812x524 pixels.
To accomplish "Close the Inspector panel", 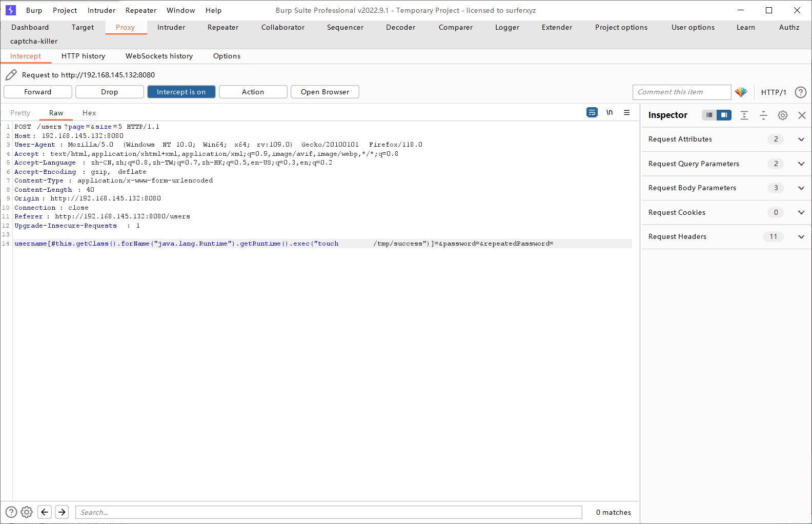I will [x=802, y=115].
